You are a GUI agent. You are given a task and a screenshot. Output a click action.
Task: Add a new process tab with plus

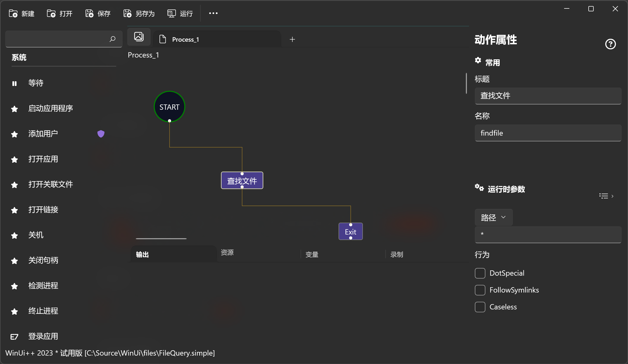(292, 40)
